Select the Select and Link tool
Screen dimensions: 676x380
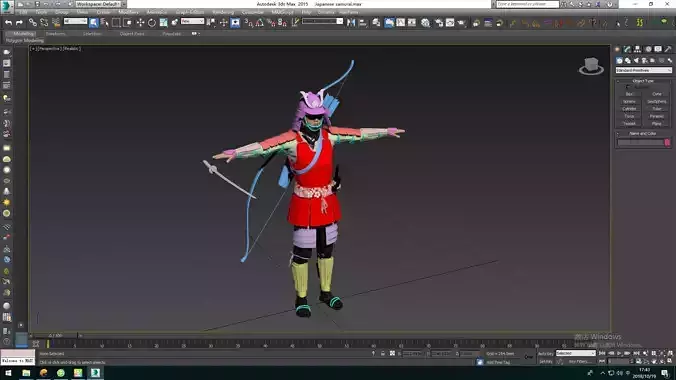coord(32,22)
